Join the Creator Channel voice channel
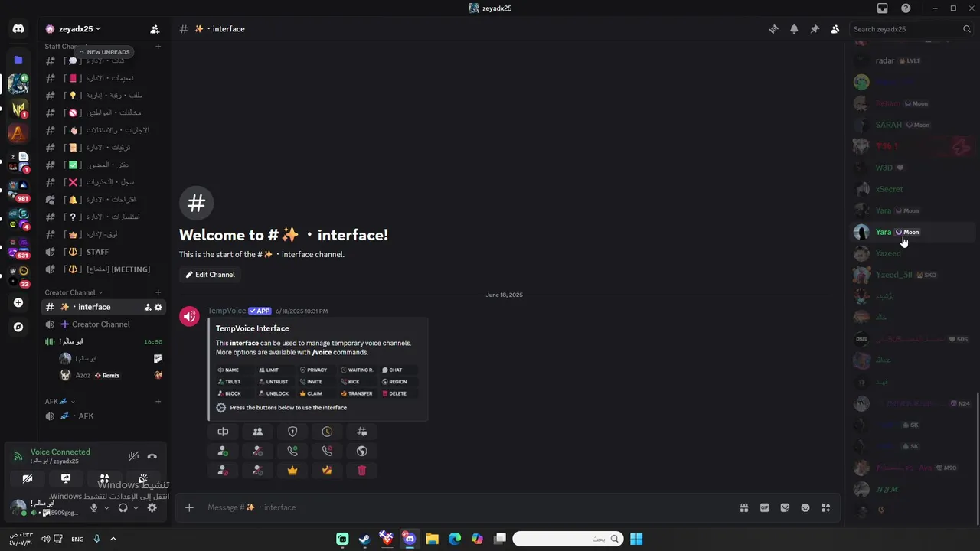The width and height of the screenshot is (980, 551). tap(103, 324)
